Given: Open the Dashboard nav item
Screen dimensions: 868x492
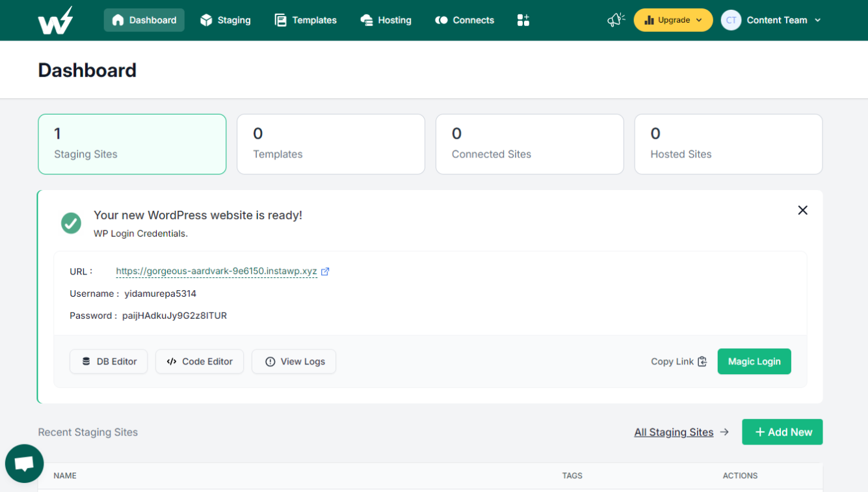Looking at the screenshot, I should point(144,20).
